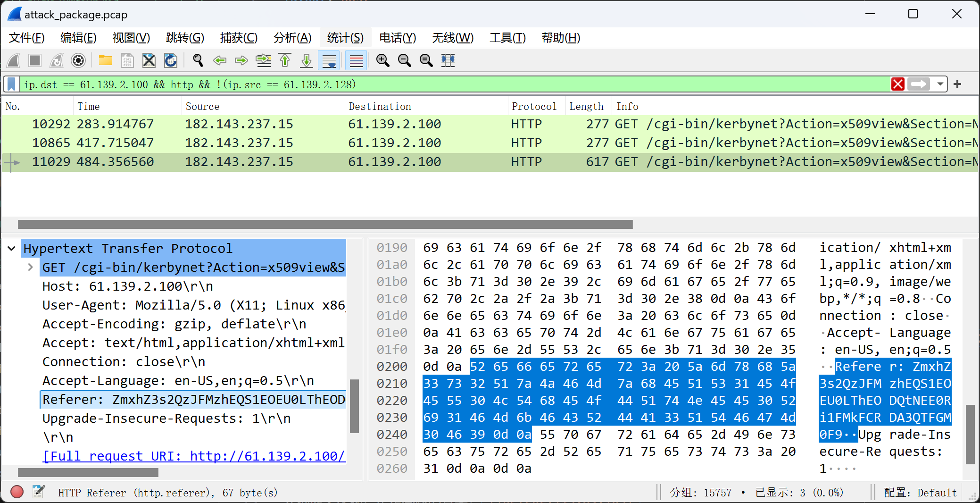980x503 pixels.
Task: Jump to the first packet
Action: coord(285,60)
